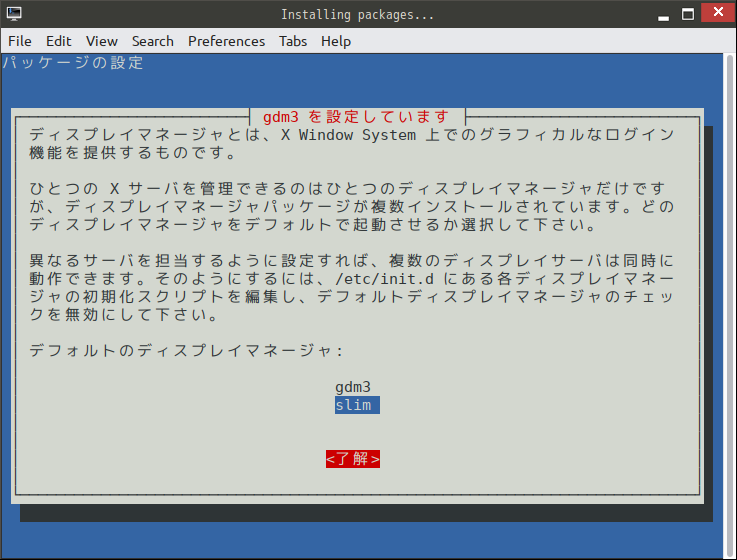Close the Installing packages window
The image size is (737, 560).
pos(718,12)
